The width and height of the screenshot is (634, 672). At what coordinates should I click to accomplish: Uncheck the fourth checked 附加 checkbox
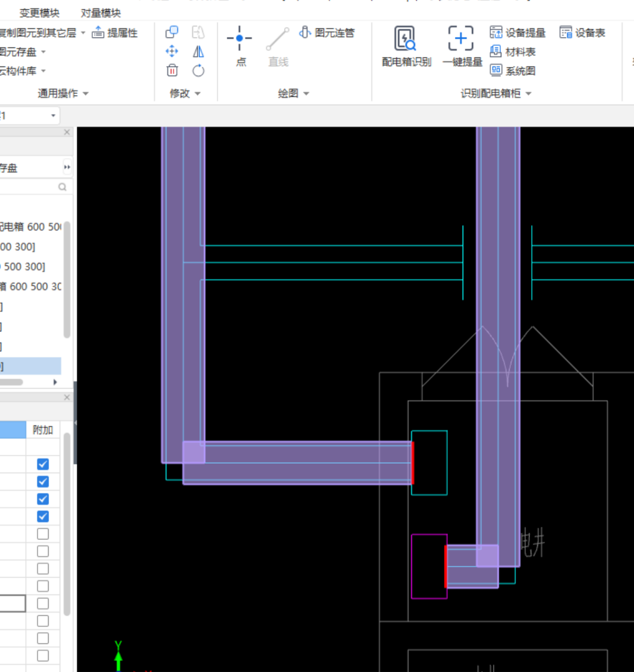43,516
